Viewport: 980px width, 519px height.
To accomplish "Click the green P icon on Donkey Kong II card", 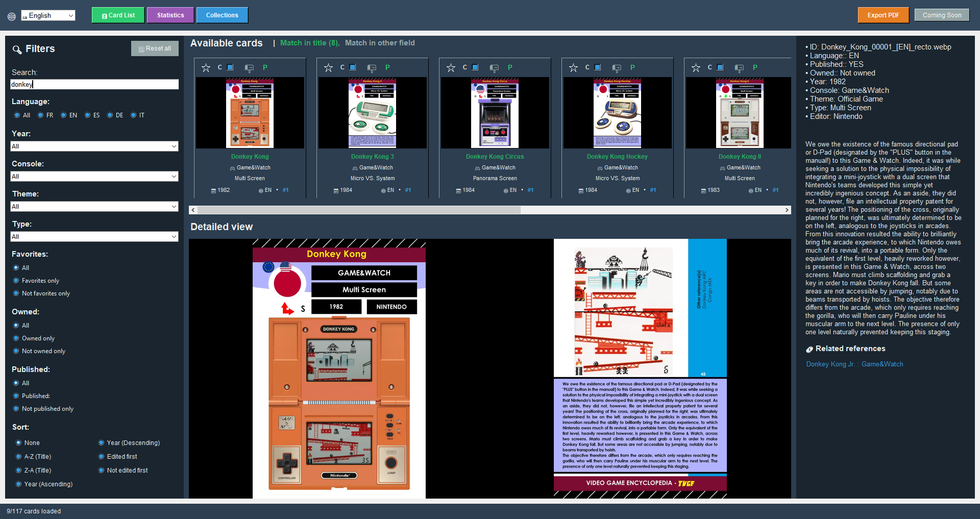I will coord(755,67).
